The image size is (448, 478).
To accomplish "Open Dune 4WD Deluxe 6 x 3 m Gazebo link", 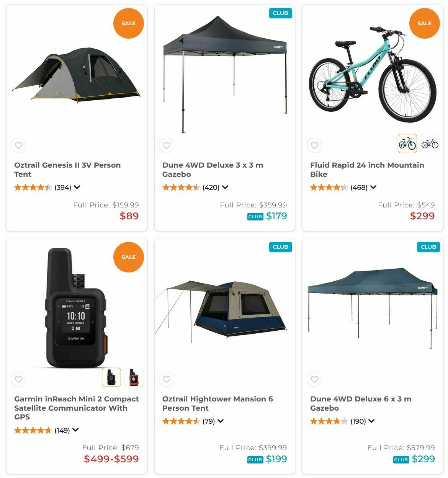I will click(361, 403).
